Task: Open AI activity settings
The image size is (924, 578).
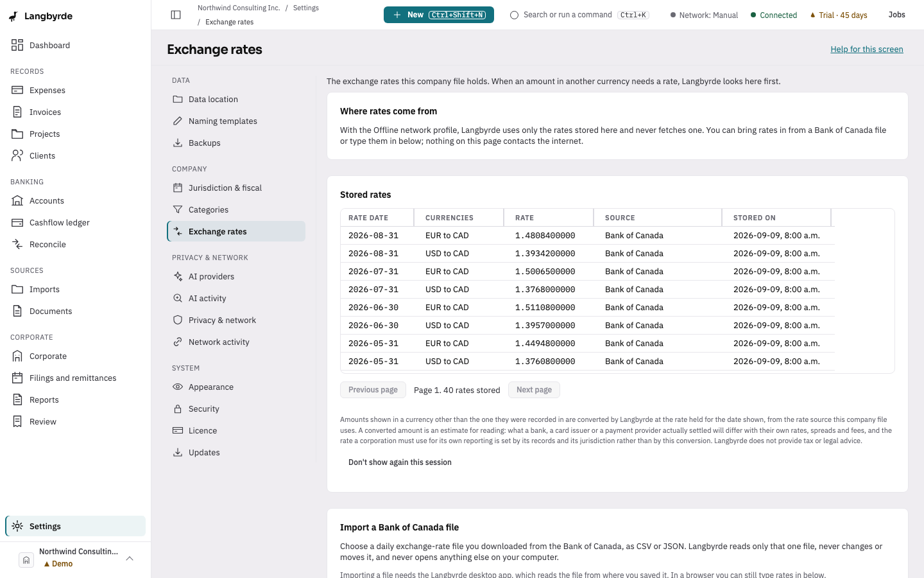Action: click(236, 299)
